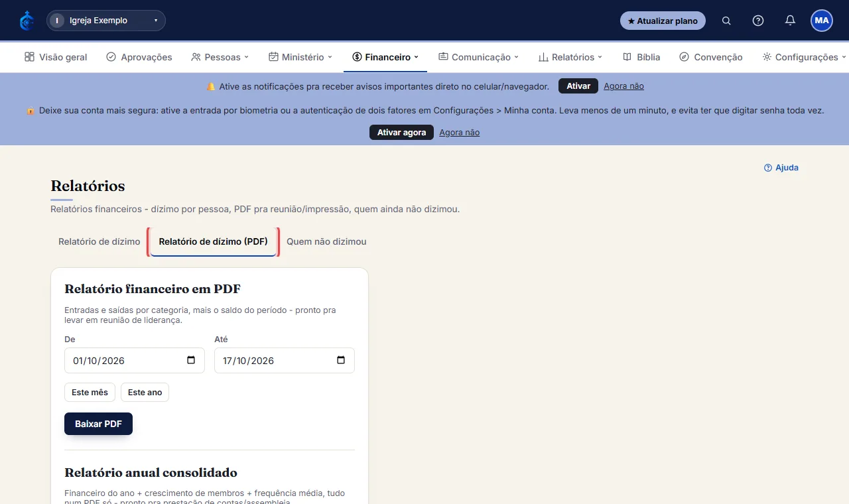Click Ativar to enable notifications
The height and width of the screenshot is (504, 849).
click(x=578, y=86)
